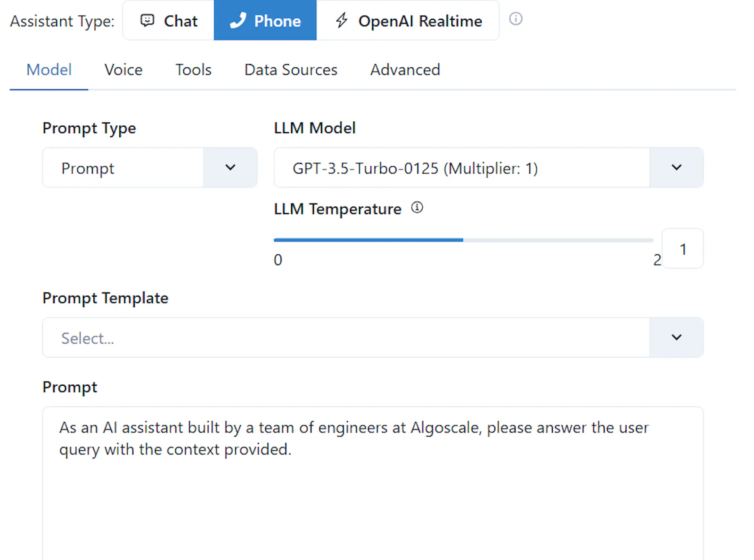Switch to the Tools tab

[x=193, y=70]
